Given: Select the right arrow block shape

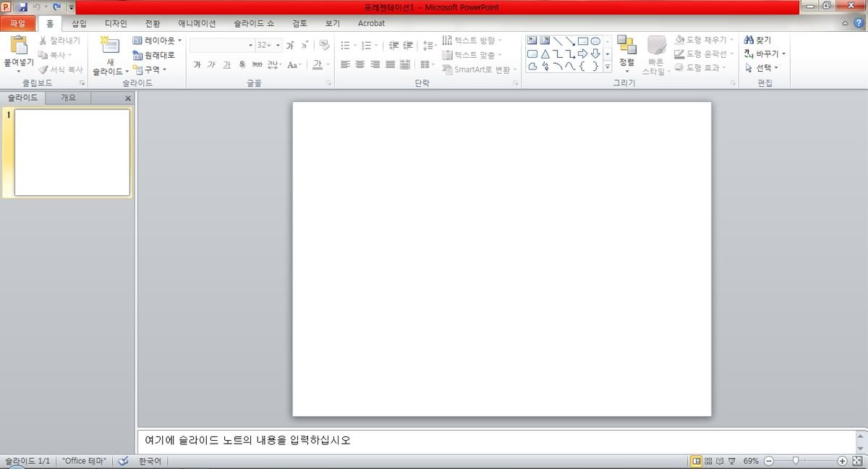Looking at the screenshot, I should [x=582, y=54].
